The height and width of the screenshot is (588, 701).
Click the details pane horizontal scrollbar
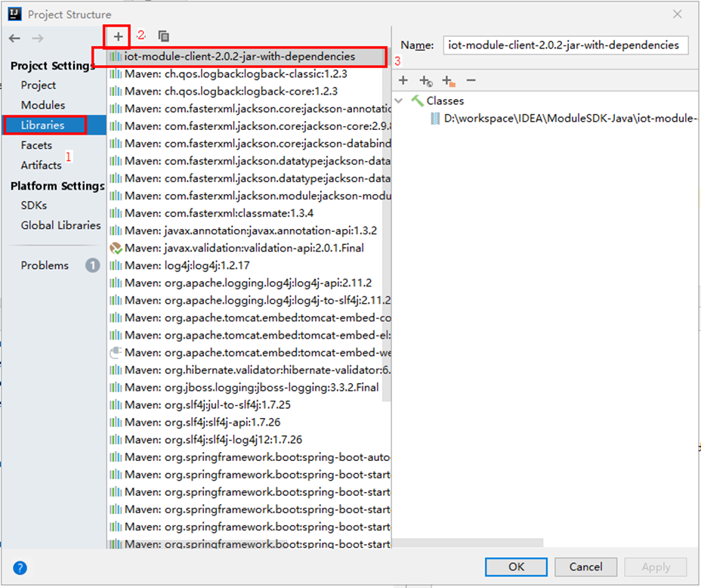[468, 543]
